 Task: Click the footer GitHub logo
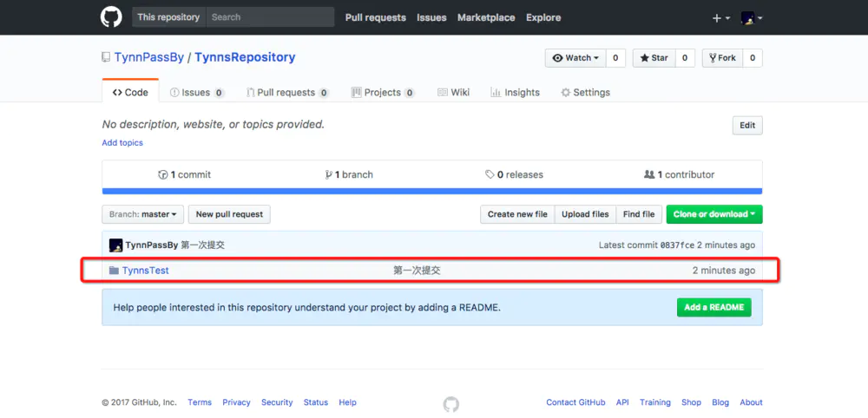point(451,404)
